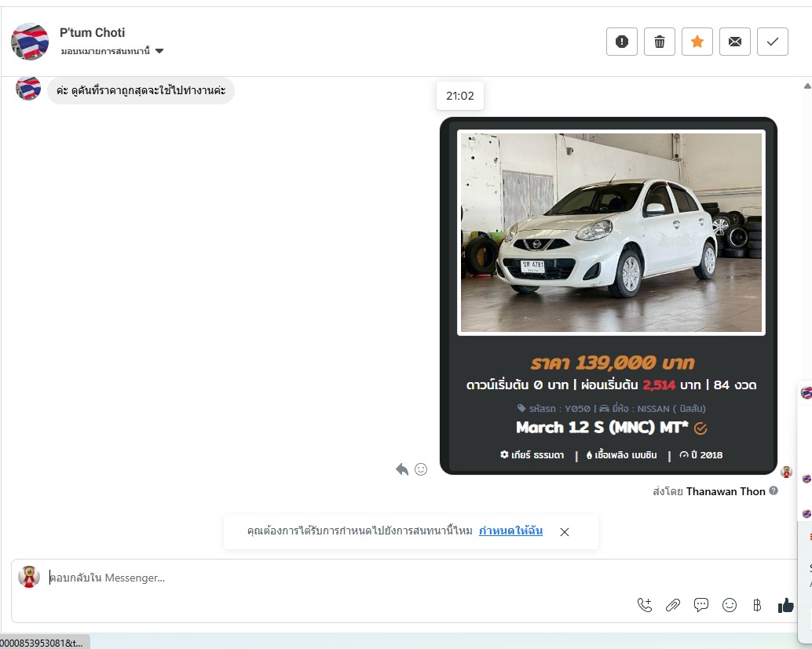The width and height of the screenshot is (812, 649).
Task: Open emoji picker in reply toolbar
Action: [x=729, y=605]
